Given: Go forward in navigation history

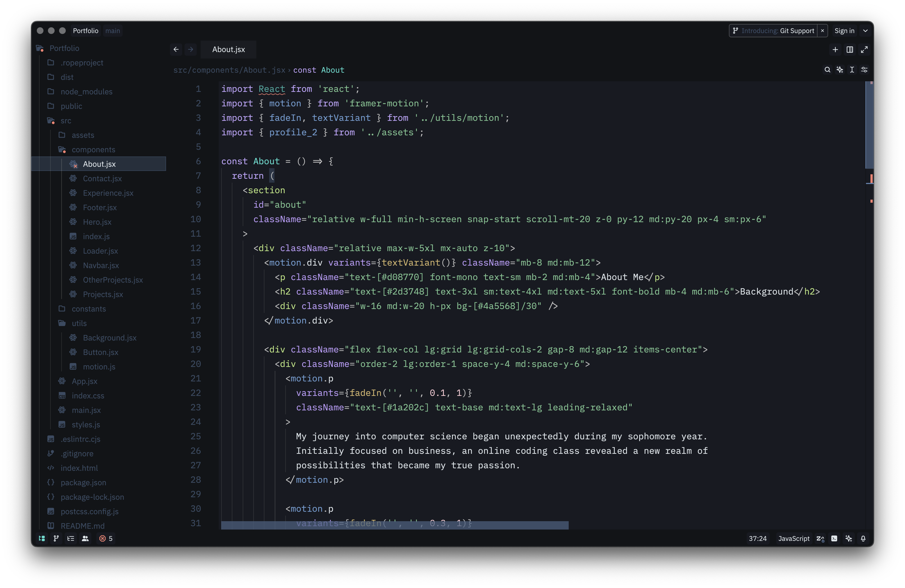Looking at the screenshot, I should (191, 49).
